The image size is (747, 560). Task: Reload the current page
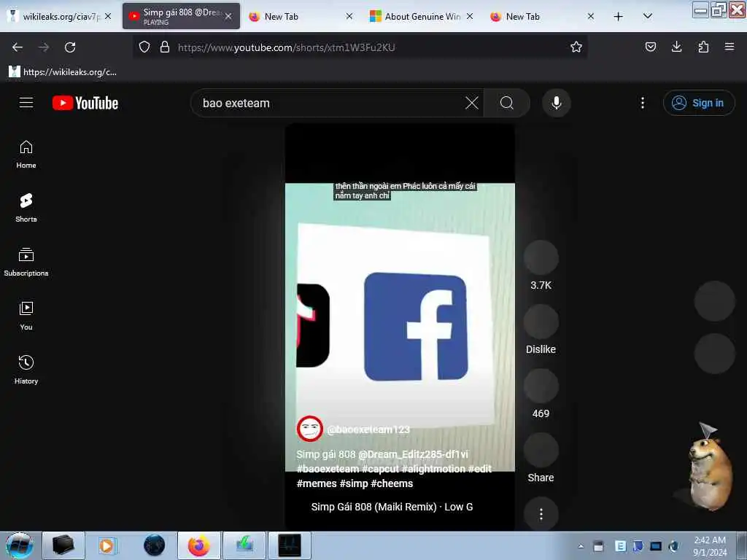(70, 47)
